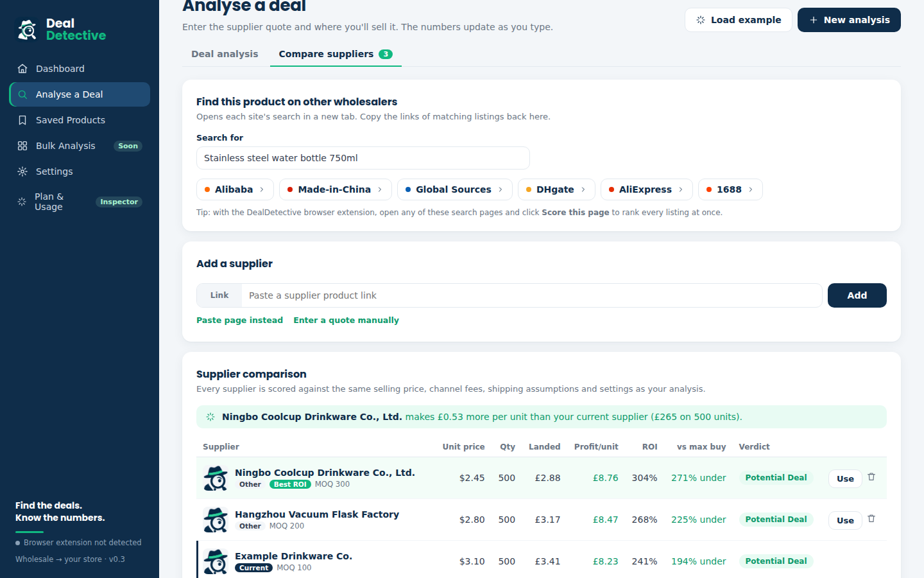Click Ningbo's Potential Deal verdict badge
This screenshot has width=924, height=578.
(x=776, y=478)
